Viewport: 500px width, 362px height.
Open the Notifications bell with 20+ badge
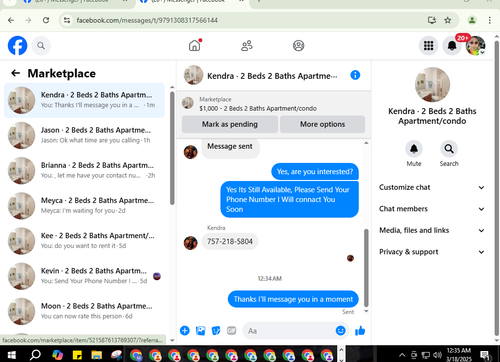(x=452, y=46)
